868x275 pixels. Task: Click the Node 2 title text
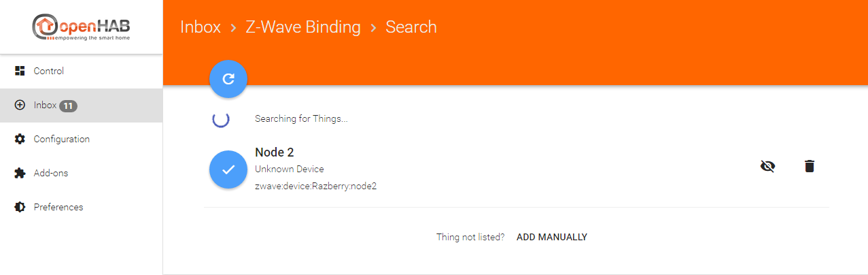274,152
